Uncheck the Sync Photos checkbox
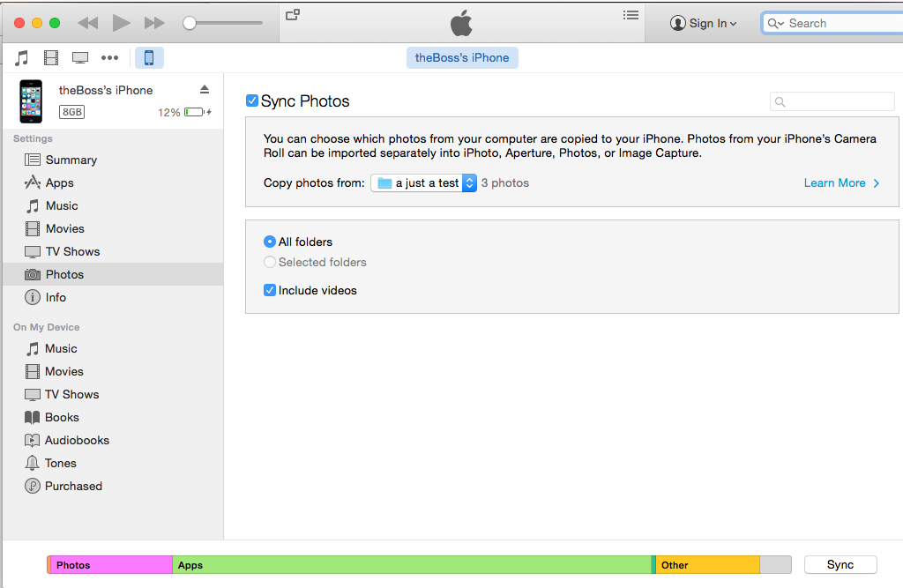Image resolution: width=903 pixels, height=588 pixels. coord(251,100)
